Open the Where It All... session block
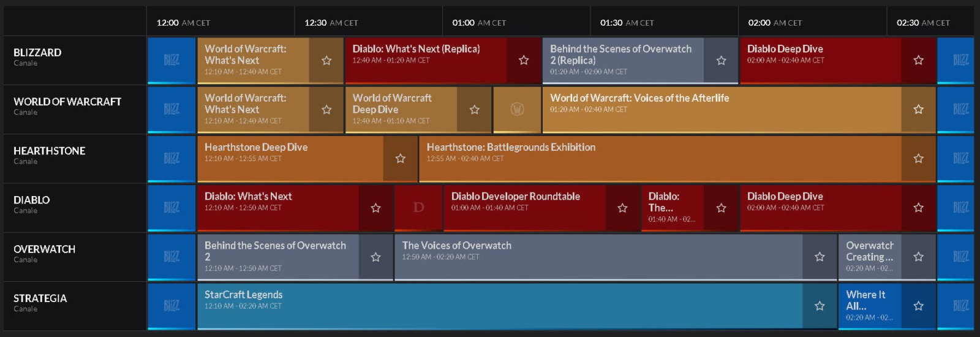Viewport: 980px width, 337px height. [866, 300]
